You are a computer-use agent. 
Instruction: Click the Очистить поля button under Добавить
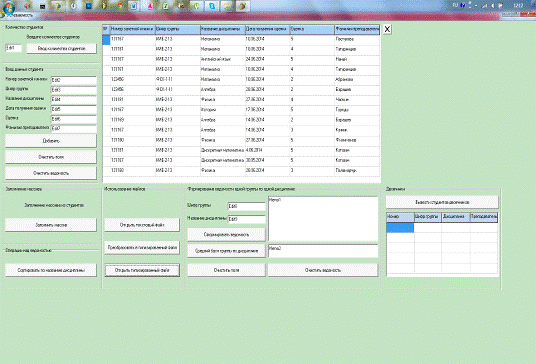pos(51,157)
